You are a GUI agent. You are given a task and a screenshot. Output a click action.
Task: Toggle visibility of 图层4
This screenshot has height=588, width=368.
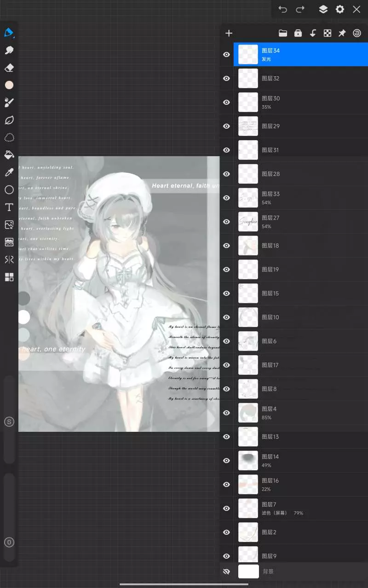(x=226, y=413)
